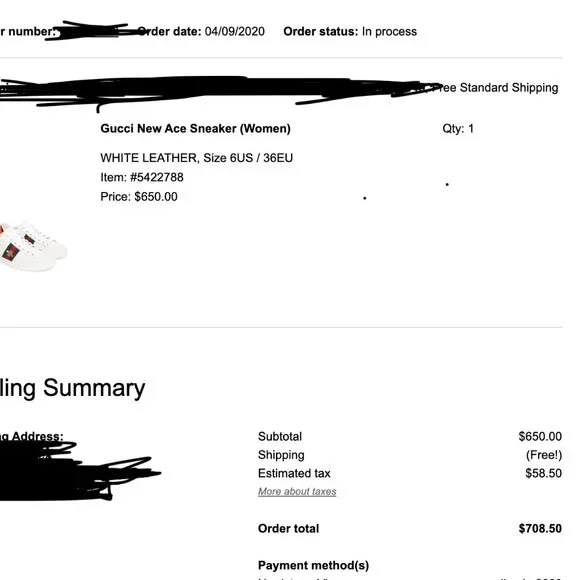This screenshot has height=580, width=580.
Task: Click the White Leather size description
Action: click(196, 158)
